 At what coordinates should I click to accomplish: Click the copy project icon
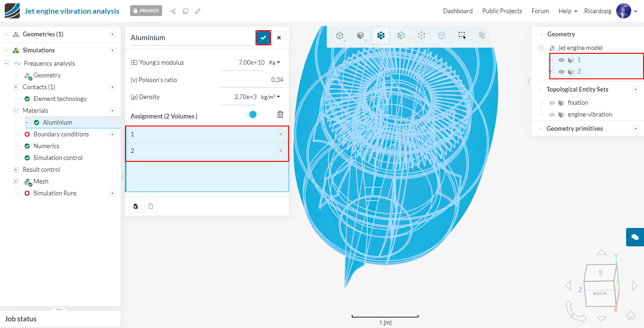coord(185,11)
